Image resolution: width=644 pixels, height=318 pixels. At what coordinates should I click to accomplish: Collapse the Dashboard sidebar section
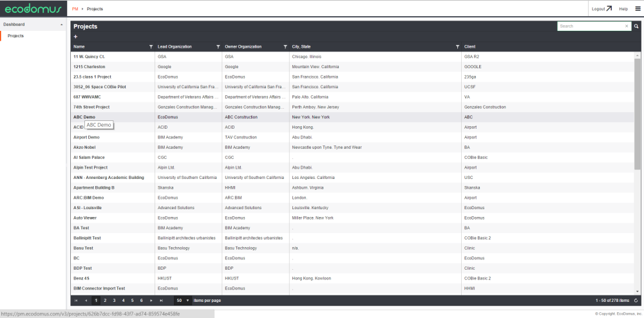[62, 24]
